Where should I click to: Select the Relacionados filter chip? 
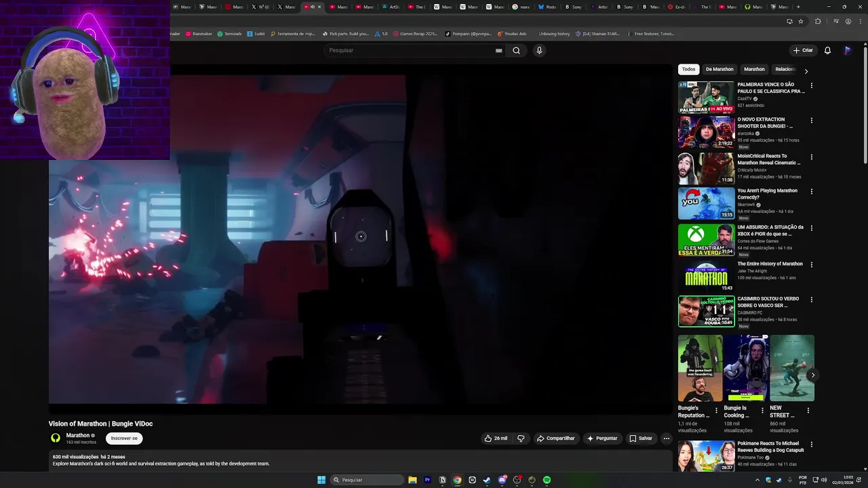785,69
